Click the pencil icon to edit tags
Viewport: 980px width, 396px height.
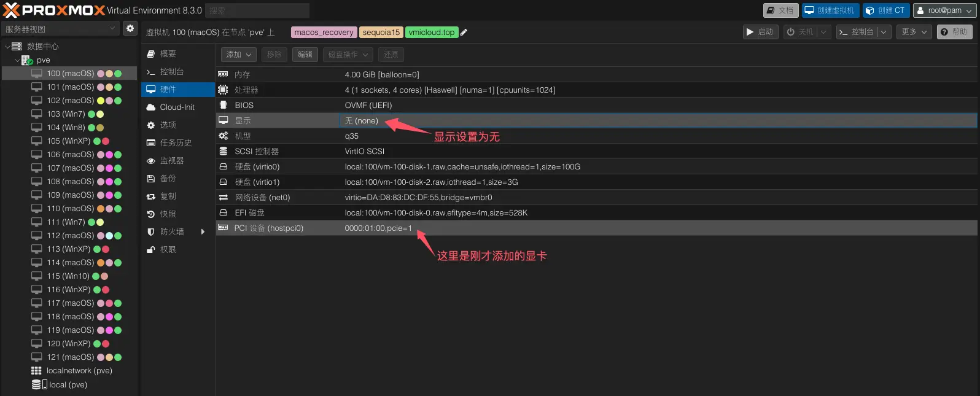click(464, 33)
